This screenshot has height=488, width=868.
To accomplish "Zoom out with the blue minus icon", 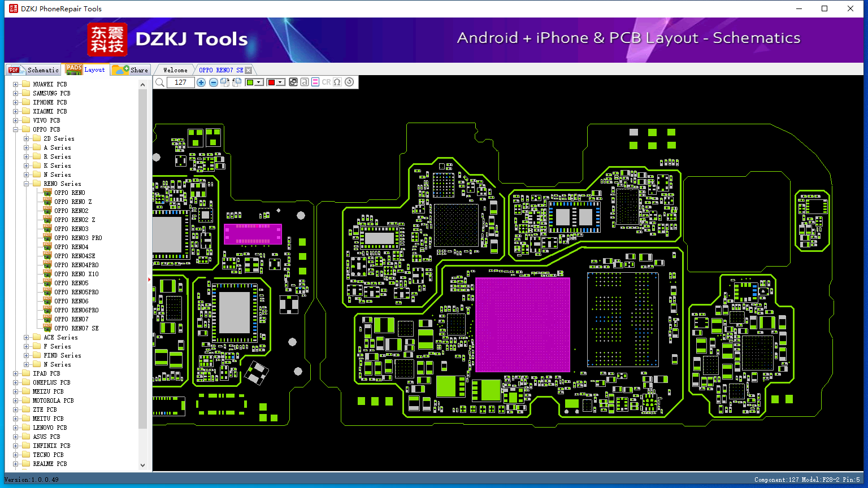I will (213, 82).
